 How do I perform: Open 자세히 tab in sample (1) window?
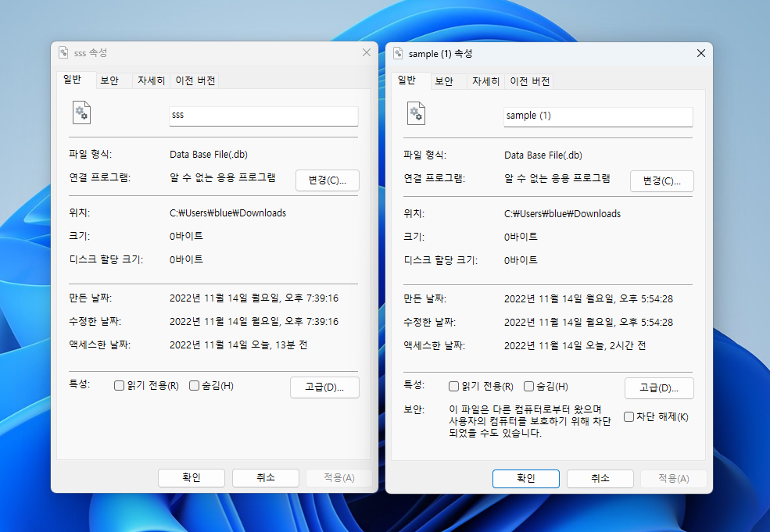pyautogui.click(x=485, y=81)
